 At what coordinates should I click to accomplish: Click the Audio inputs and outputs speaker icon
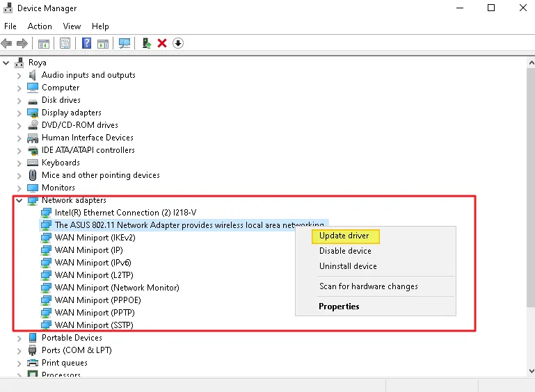pos(33,75)
